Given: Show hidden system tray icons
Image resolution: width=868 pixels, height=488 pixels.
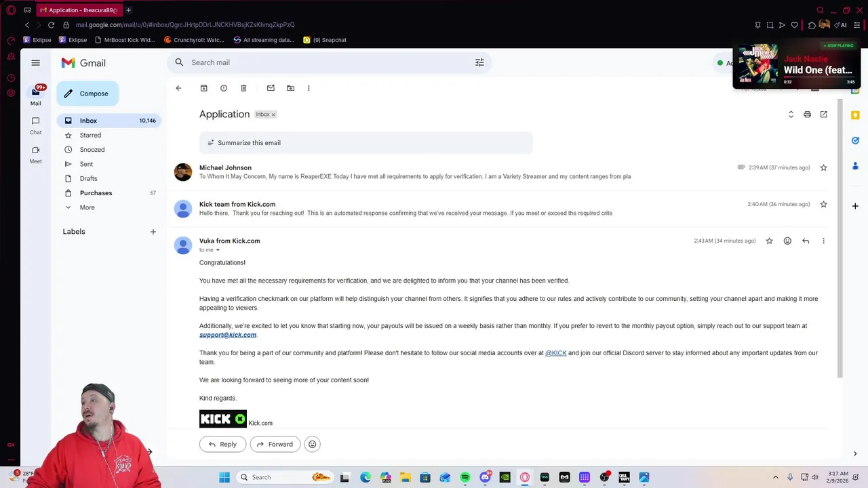Looking at the screenshot, I should 776,477.
